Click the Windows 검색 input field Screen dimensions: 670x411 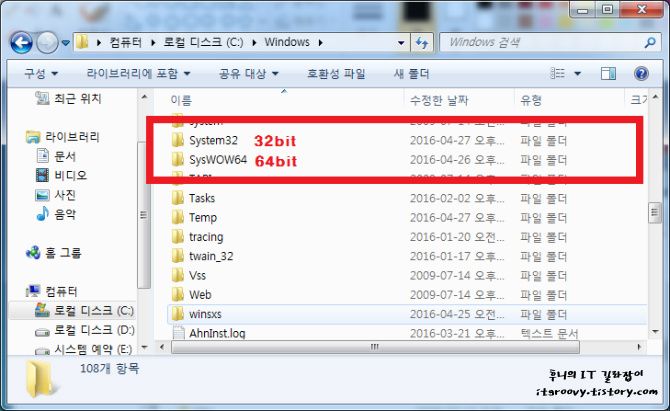pyautogui.click(x=543, y=42)
